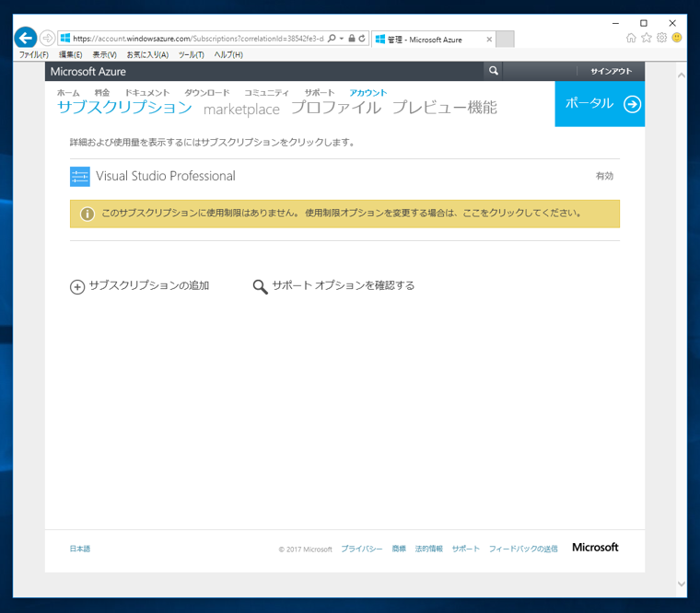Viewport: 700px width, 613px height.
Task: Open the プライバシー footer link
Action: click(x=362, y=549)
